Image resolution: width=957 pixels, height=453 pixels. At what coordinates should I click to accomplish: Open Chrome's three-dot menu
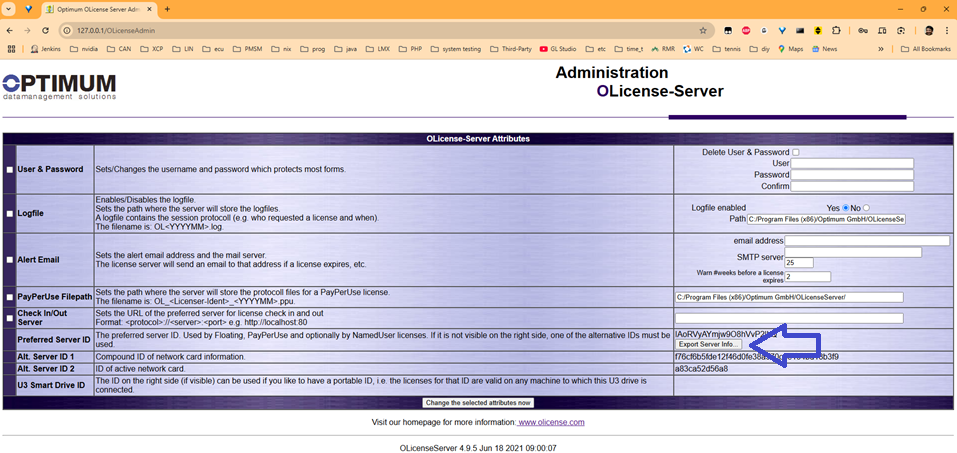tap(946, 30)
